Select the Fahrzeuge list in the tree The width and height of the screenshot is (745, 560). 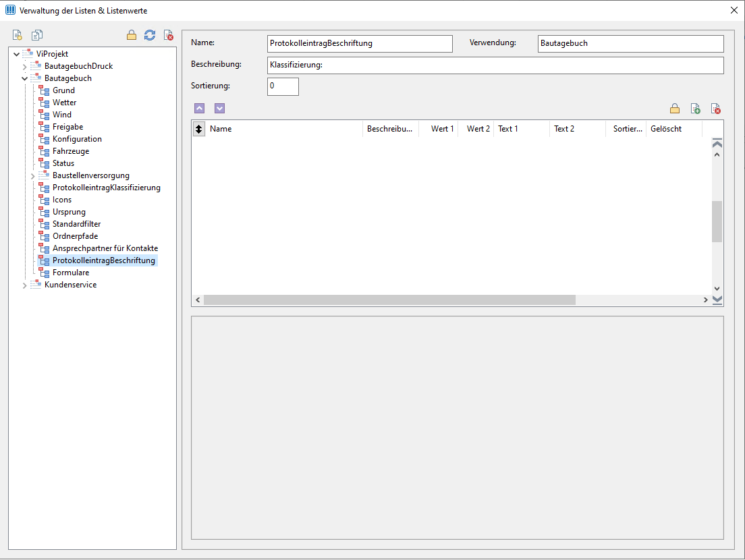point(71,151)
